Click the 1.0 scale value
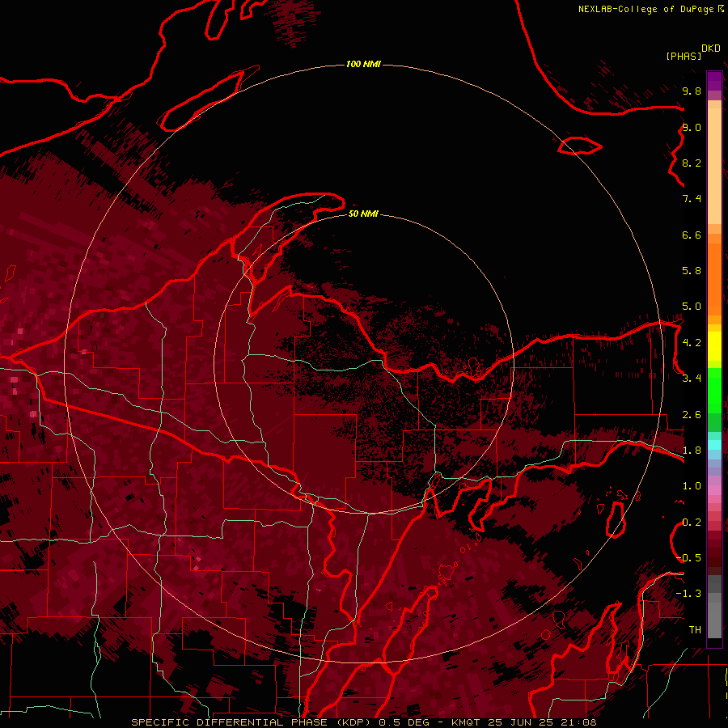 click(x=692, y=486)
